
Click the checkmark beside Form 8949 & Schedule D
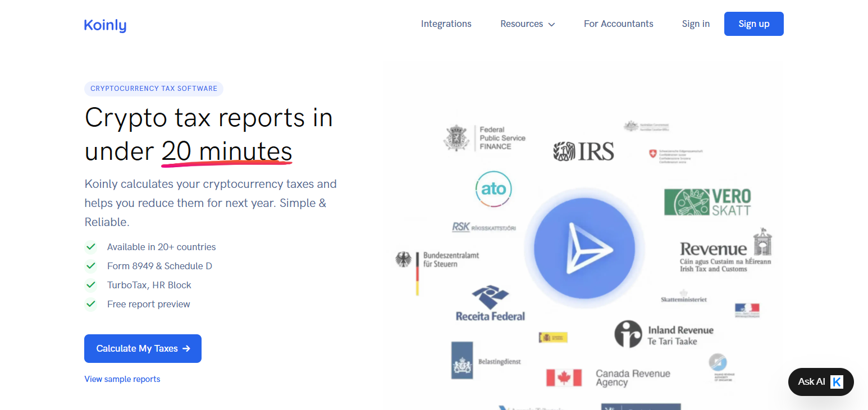click(90, 266)
